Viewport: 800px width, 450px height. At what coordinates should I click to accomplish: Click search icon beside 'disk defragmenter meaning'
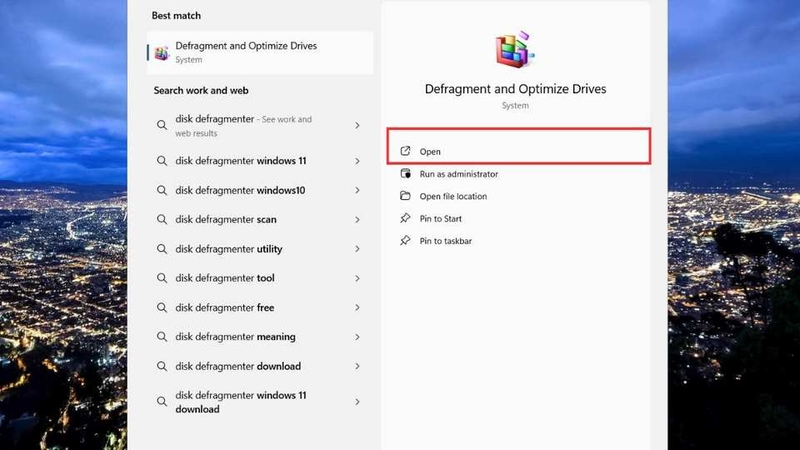[x=162, y=337]
